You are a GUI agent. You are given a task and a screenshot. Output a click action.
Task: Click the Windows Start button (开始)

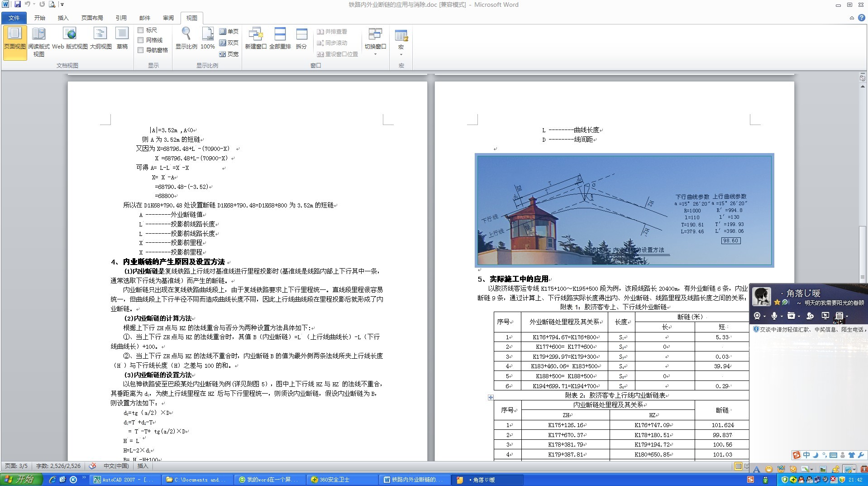[21, 479]
